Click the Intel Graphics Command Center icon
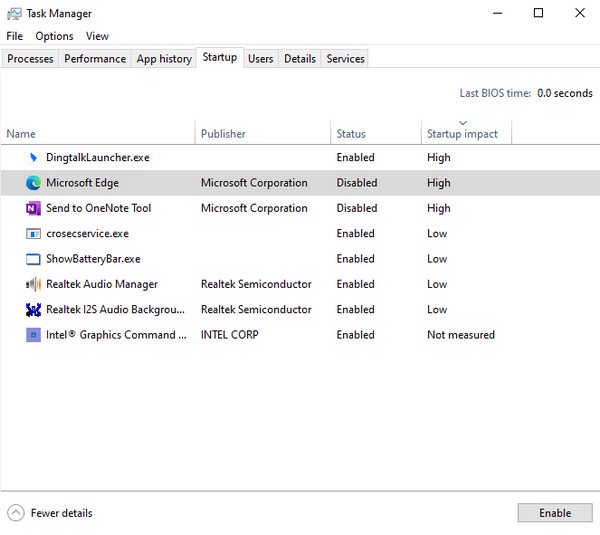The height and width of the screenshot is (535, 600). (x=33, y=335)
